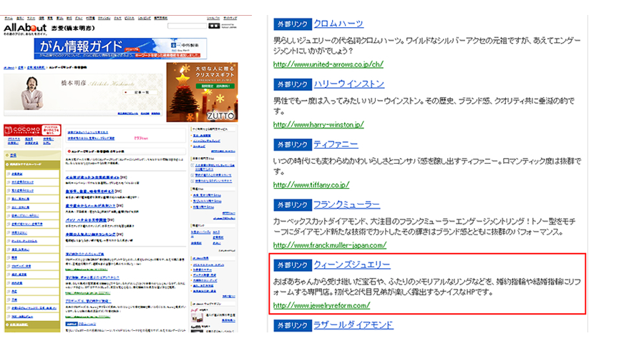
Task: Open the ラザールダイアモンド link title
Action: click(353, 325)
